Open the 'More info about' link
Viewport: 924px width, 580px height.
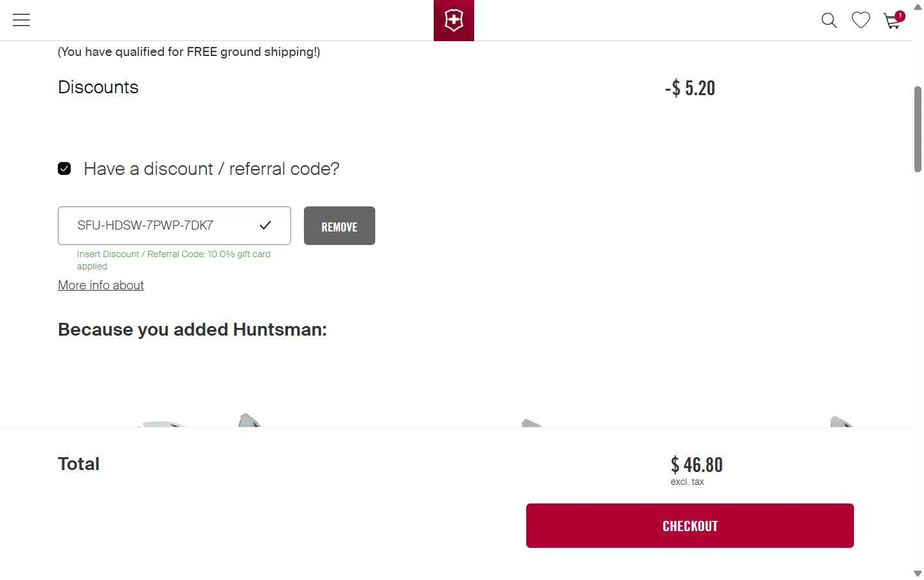pyautogui.click(x=101, y=285)
